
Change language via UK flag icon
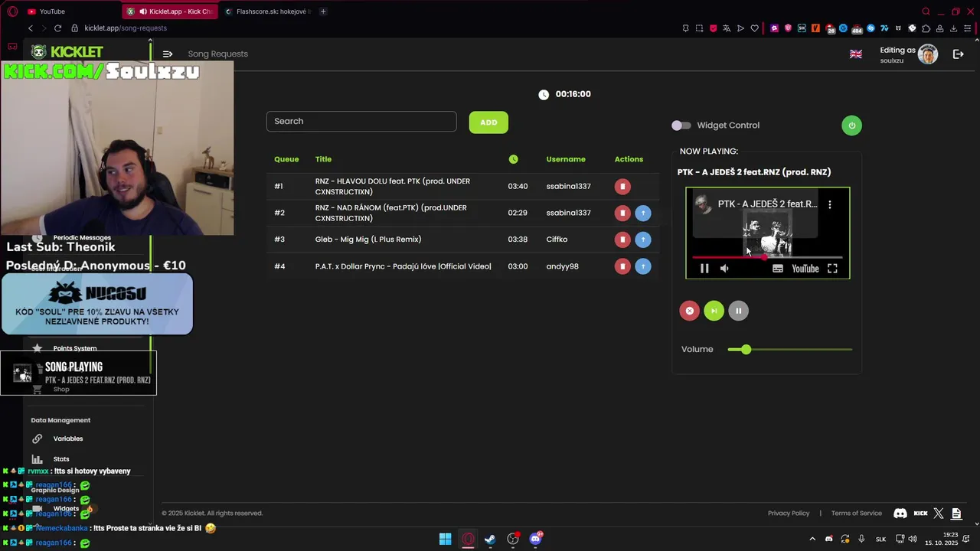[x=856, y=54]
